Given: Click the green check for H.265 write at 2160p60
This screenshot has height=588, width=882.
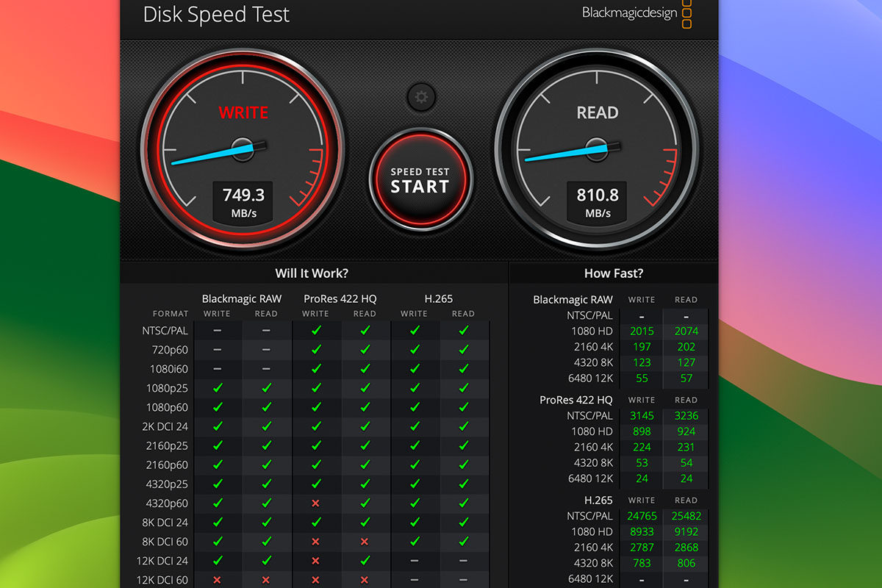Looking at the screenshot, I should coord(414,465).
